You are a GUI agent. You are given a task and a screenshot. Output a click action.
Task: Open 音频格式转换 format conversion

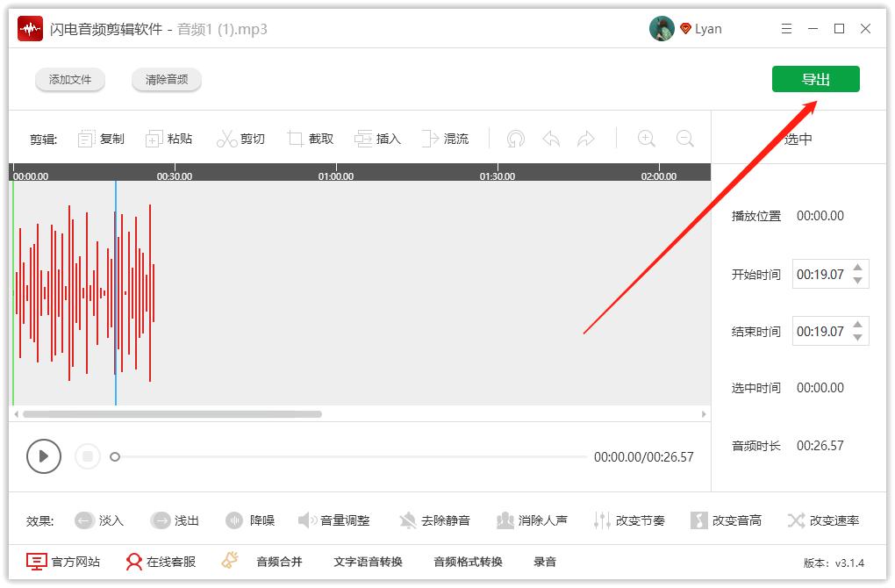point(468,562)
